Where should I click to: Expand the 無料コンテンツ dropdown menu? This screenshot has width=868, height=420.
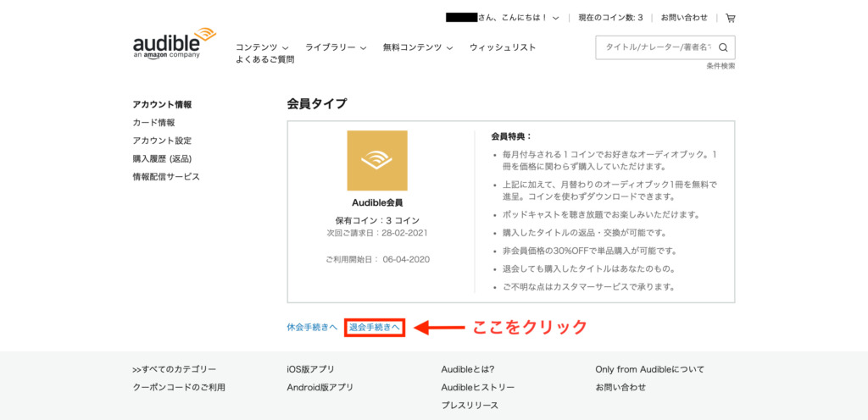coord(417,47)
